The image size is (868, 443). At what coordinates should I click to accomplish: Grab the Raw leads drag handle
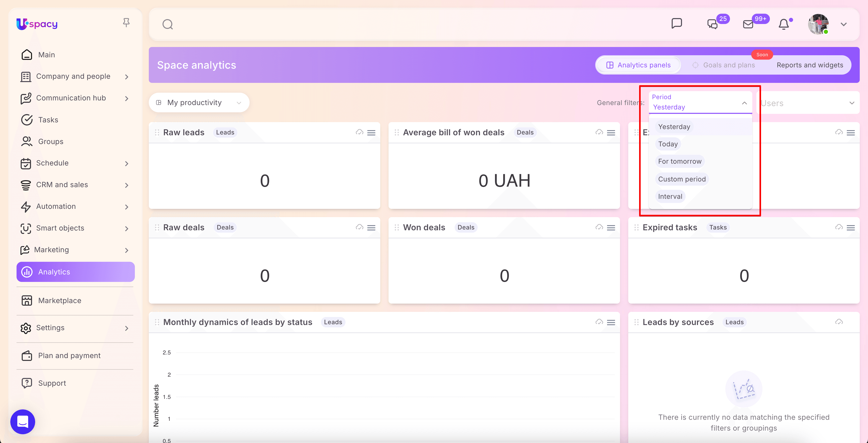157,133
